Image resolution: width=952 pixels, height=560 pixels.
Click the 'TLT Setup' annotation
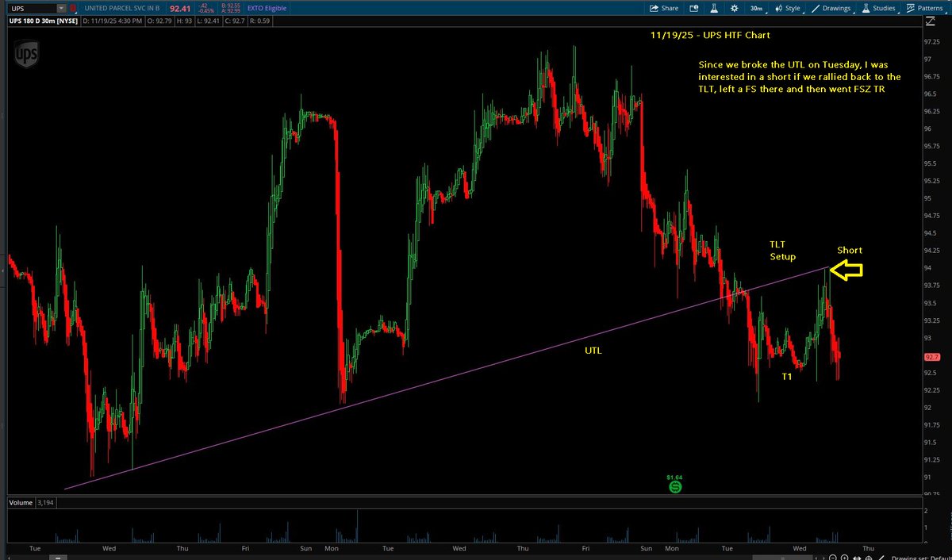pyautogui.click(x=782, y=251)
